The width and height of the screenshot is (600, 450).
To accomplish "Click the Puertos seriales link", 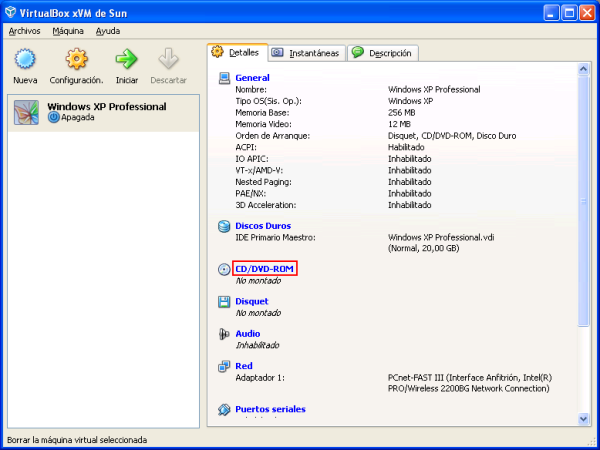I will [270, 409].
